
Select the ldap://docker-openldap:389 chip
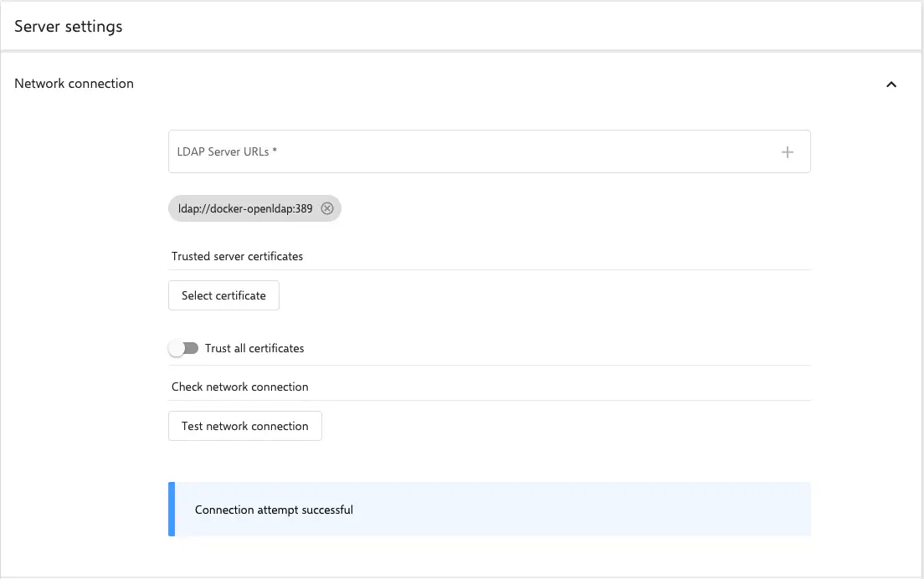coord(244,208)
